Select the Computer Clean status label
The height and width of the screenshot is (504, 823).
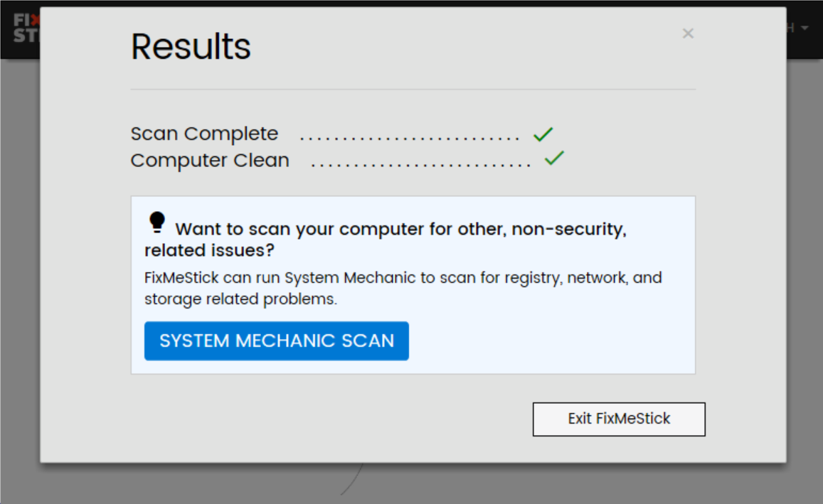(x=210, y=161)
